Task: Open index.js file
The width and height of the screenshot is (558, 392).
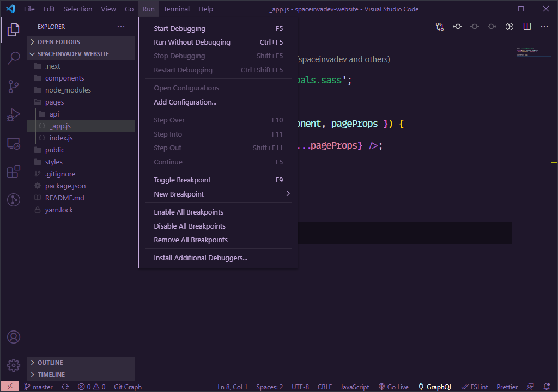Action: click(81, 138)
